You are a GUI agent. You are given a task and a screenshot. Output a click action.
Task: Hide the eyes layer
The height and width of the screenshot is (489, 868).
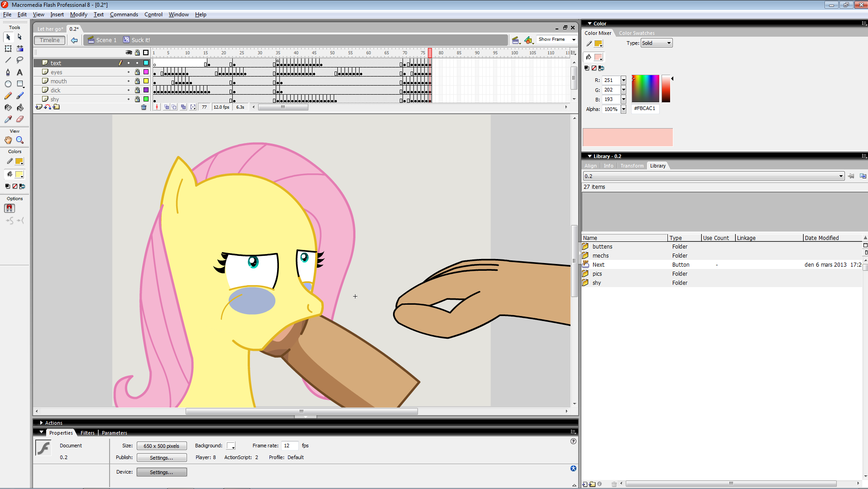129,72
